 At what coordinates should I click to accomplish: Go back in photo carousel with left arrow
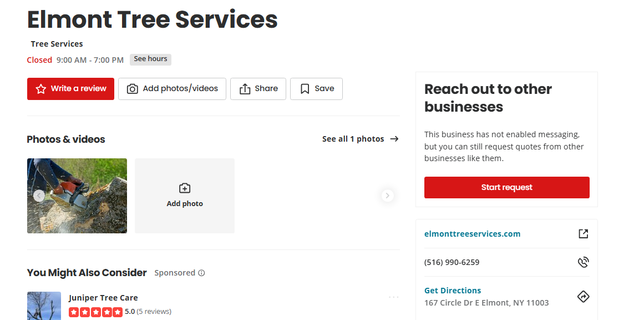point(39,196)
